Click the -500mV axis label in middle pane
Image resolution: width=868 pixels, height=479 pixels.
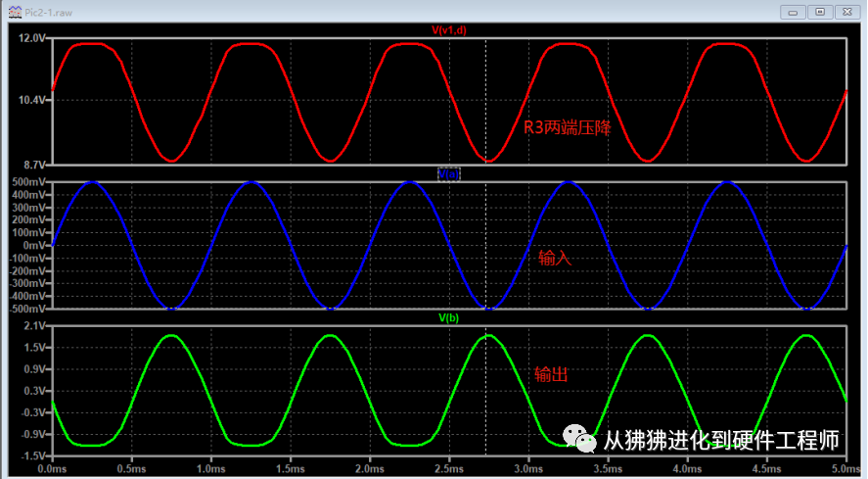[27, 309]
